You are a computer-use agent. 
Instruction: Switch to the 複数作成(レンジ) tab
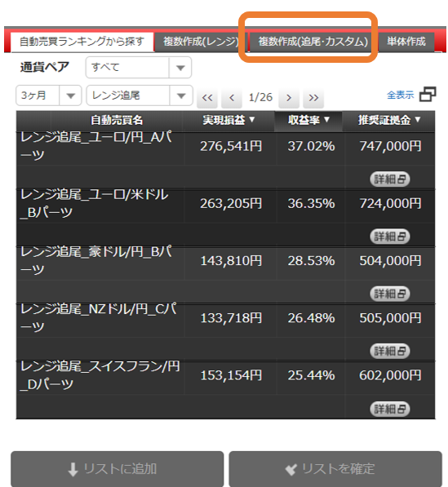[x=201, y=42]
